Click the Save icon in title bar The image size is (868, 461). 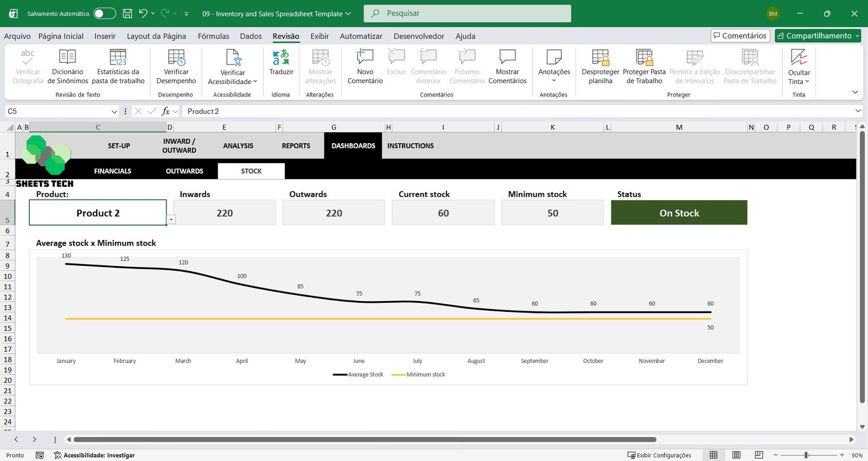127,14
